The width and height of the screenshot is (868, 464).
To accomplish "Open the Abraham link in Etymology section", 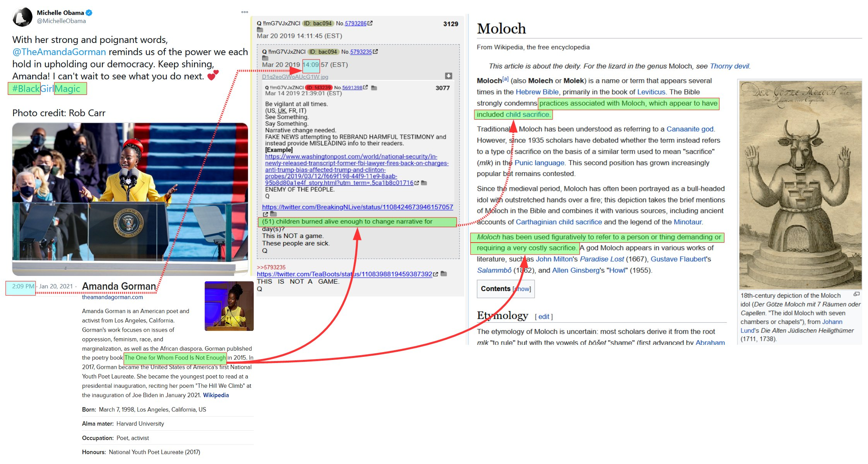I will point(710,342).
